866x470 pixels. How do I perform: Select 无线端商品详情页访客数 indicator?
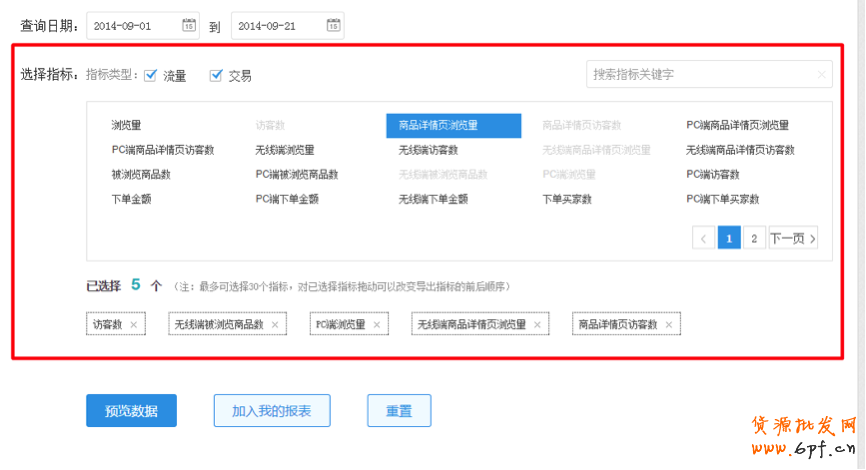point(740,150)
